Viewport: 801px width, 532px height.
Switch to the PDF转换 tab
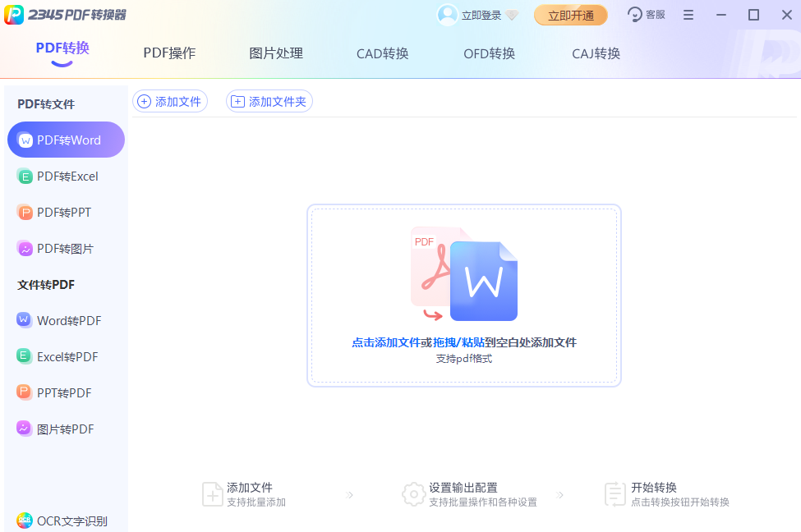62,48
